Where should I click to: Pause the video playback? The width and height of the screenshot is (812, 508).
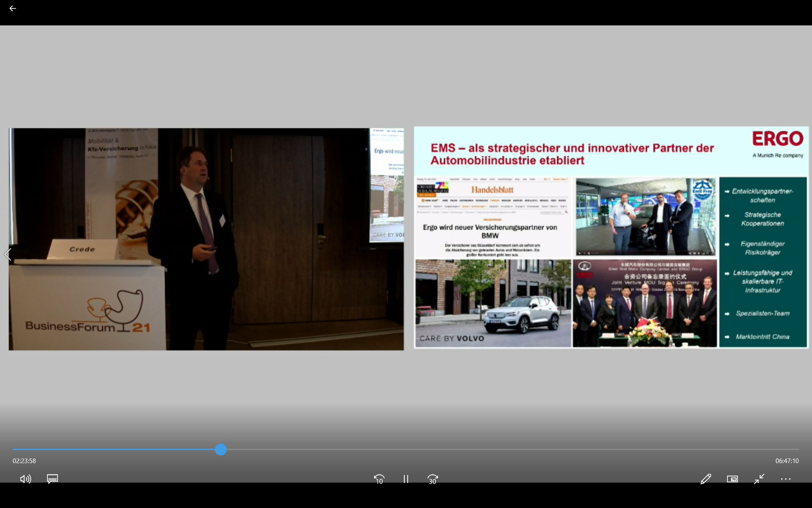click(406, 479)
